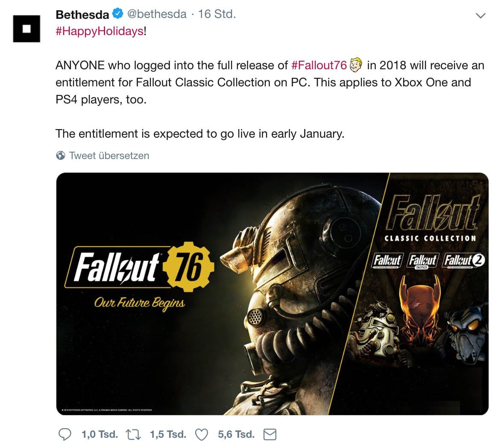Image resolution: width=498 pixels, height=448 pixels.
Task: Open the #HappyHolidays hashtag
Action: (x=100, y=32)
